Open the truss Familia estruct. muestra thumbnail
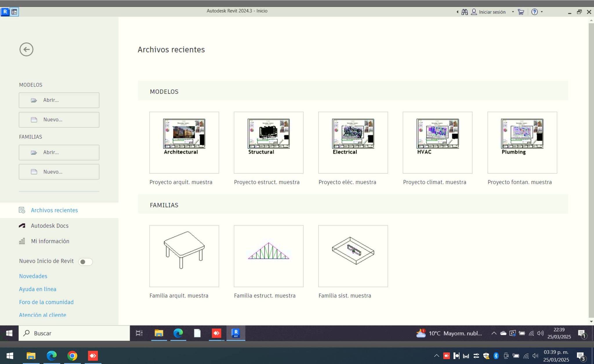This screenshot has width=594, height=364. [x=269, y=256]
